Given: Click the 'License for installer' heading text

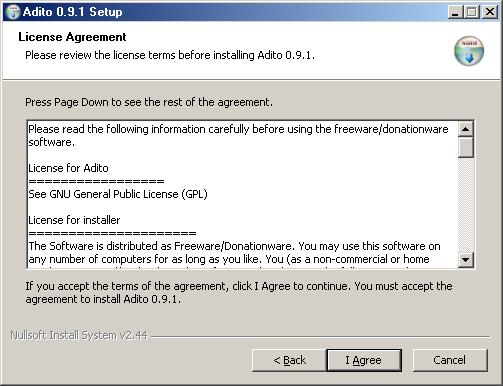Looking at the screenshot, I should 74,220.
